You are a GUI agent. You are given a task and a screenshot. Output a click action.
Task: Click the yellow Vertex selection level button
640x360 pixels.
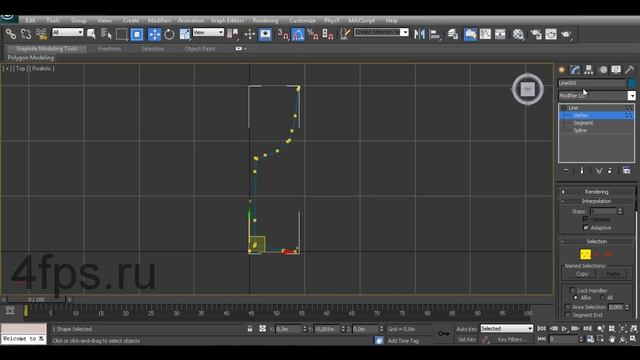click(x=585, y=255)
